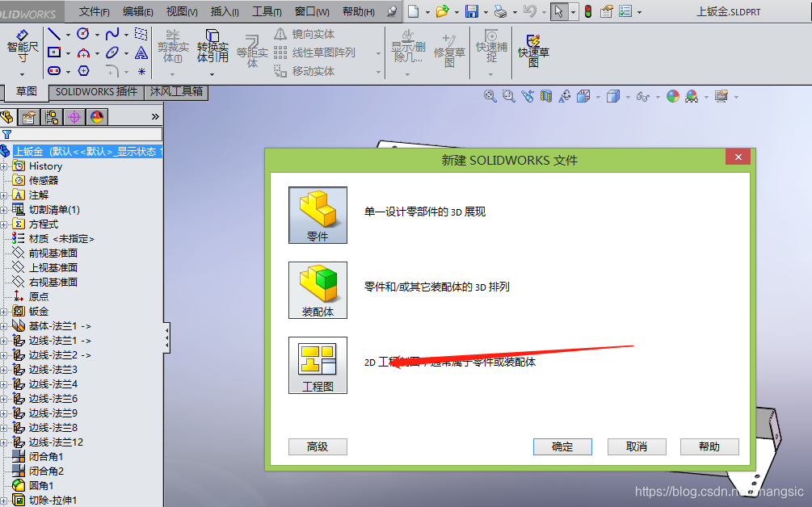This screenshot has width=812, height=507.
Task: Expand the manager tabs chevron
Action: (155, 117)
